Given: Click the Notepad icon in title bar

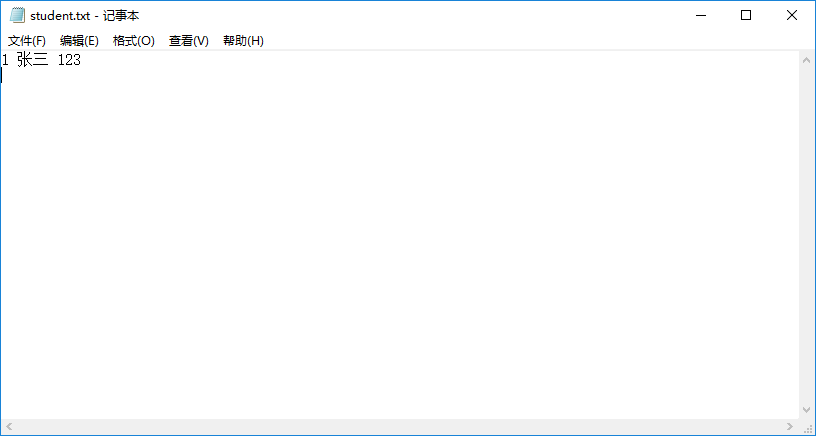Looking at the screenshot, I should [17, 16].
